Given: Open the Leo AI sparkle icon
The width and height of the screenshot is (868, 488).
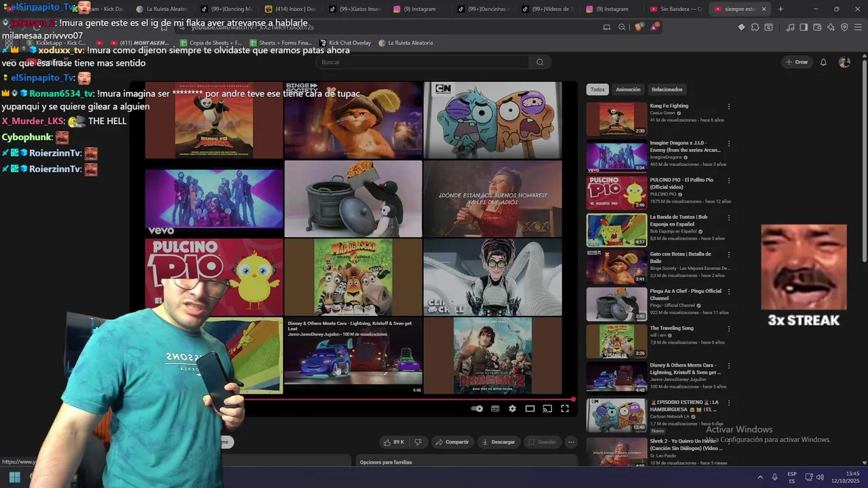Looking at the screenshot, I should click(x=831, y=27).
